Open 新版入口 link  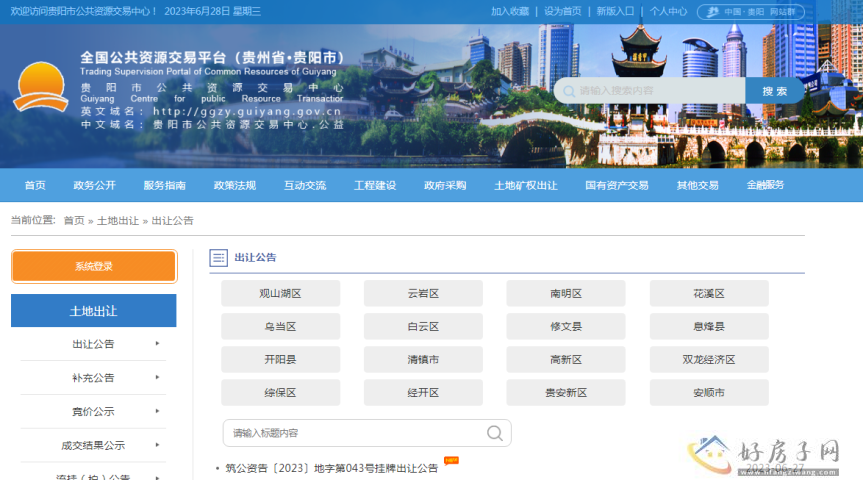(615, 11)
